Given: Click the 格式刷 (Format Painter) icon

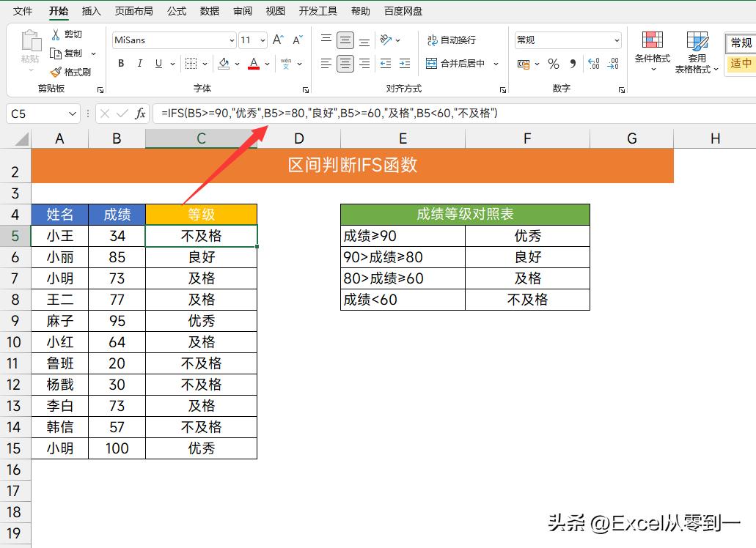Looking at the screenshot, I should [70, 71].
